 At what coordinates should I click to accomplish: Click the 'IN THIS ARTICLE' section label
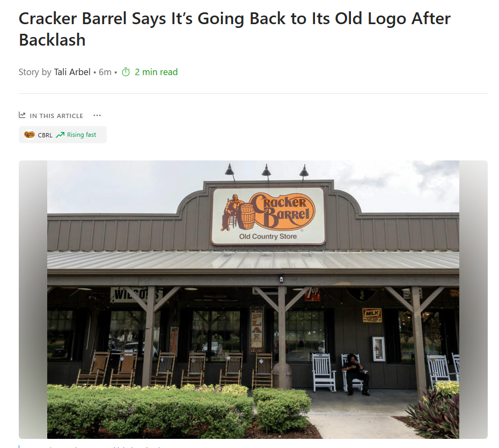(x=56, y=116)
